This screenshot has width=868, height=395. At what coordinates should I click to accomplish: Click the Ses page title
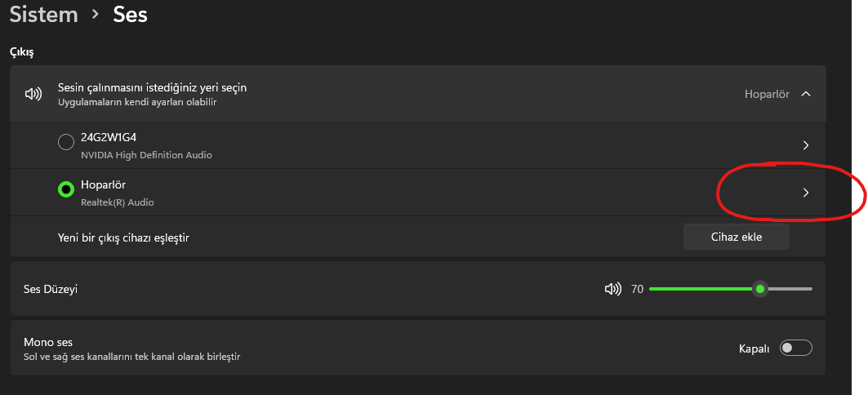point(131,15)
